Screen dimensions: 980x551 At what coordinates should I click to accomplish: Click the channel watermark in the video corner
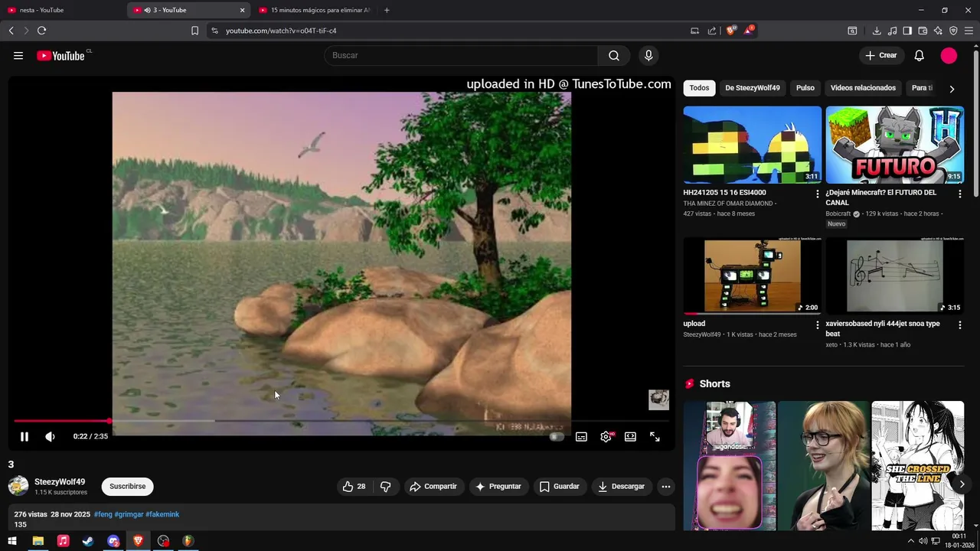click(x=658, y=399)
